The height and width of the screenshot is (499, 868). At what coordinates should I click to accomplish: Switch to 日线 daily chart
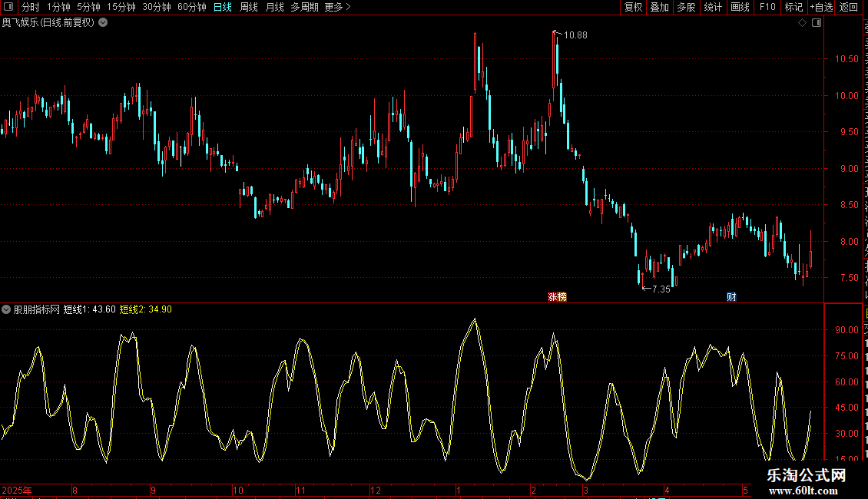click(223, 7)
